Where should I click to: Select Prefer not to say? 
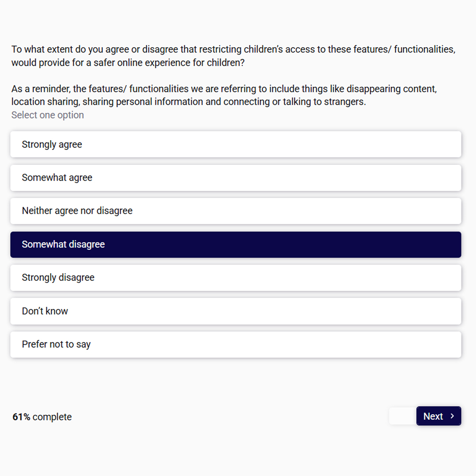click(x=235, y=344)
